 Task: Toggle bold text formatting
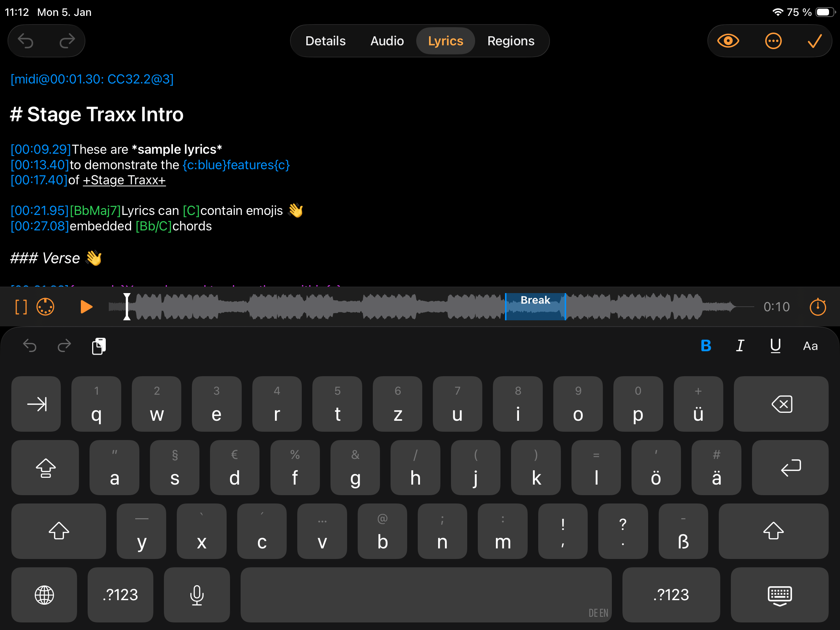(706, 346)
